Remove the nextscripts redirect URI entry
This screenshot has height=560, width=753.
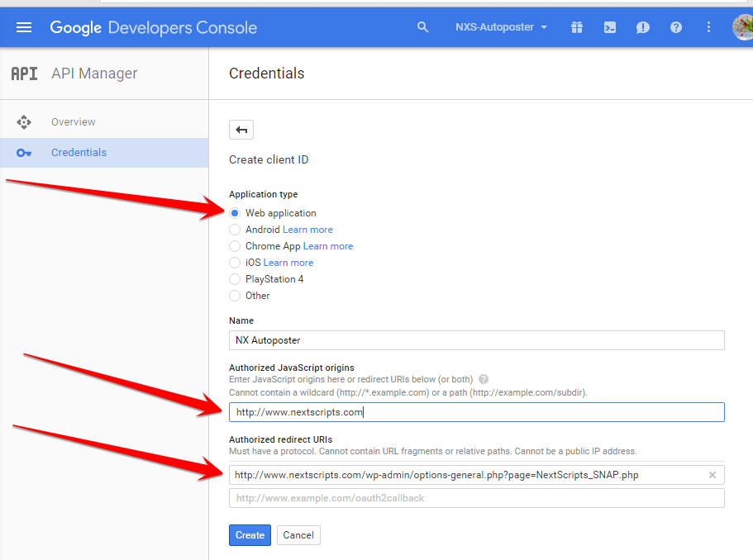click(x=712, y=475)
